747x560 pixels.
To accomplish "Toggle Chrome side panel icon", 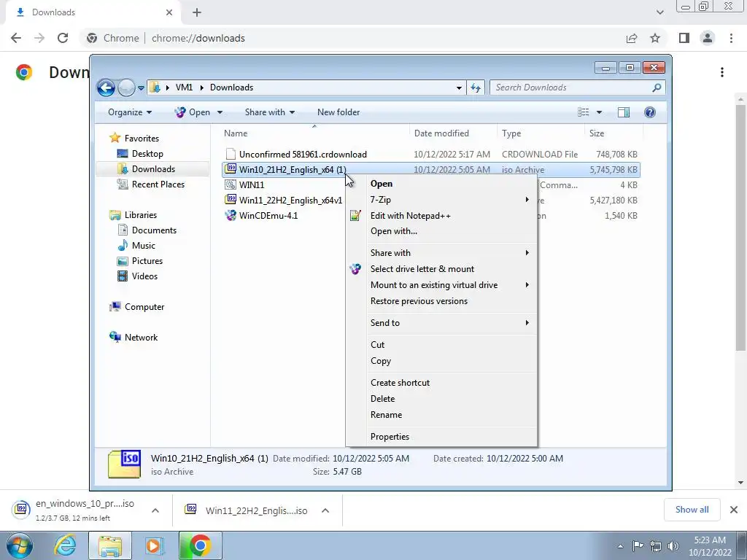I will pos(684,38).
